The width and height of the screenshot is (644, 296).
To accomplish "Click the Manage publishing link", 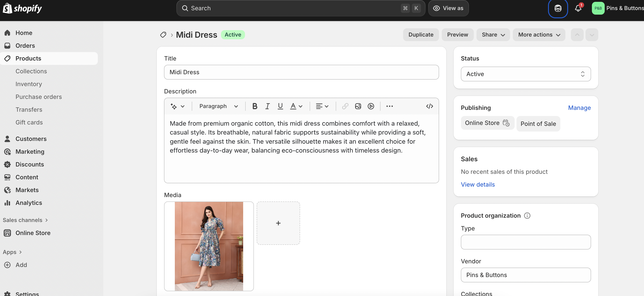I will [x=579, y=108].
